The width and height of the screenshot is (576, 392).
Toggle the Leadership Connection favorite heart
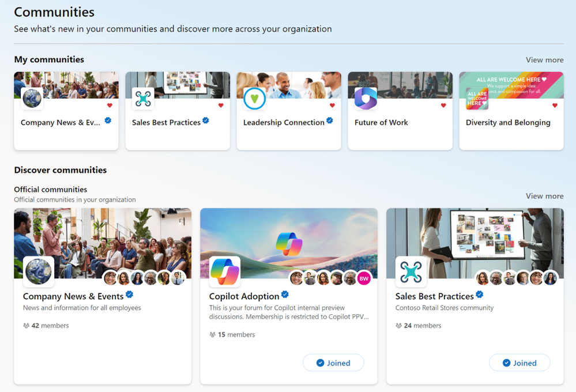332,105
